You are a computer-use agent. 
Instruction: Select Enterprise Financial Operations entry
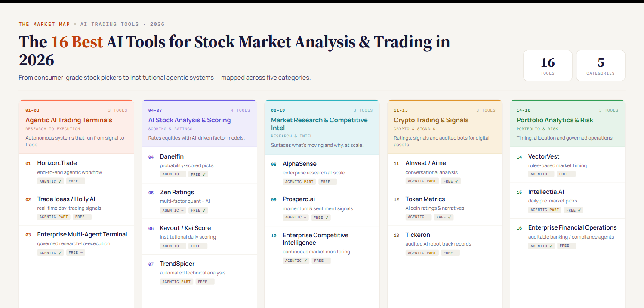(x=567, y=236)
